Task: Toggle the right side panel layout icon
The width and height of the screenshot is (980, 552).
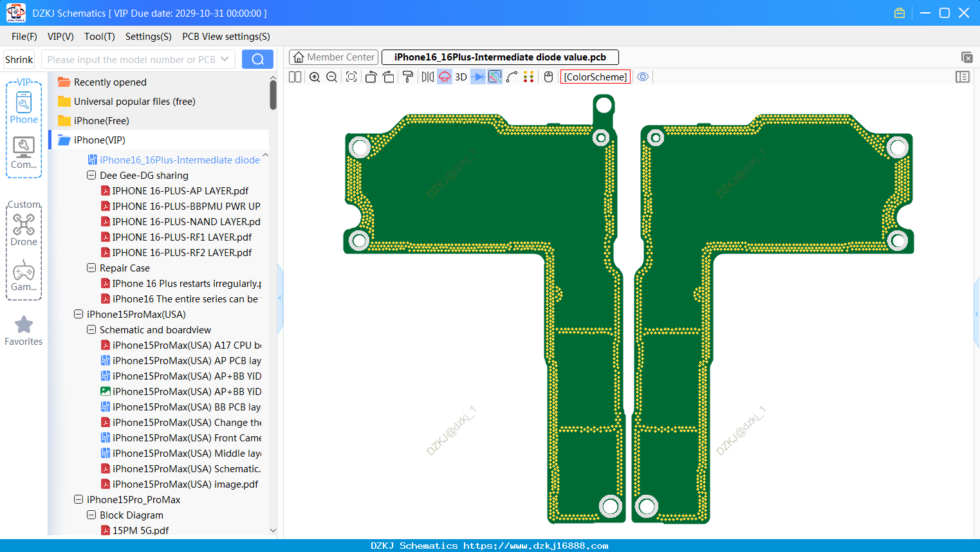Action: (963, 77)
